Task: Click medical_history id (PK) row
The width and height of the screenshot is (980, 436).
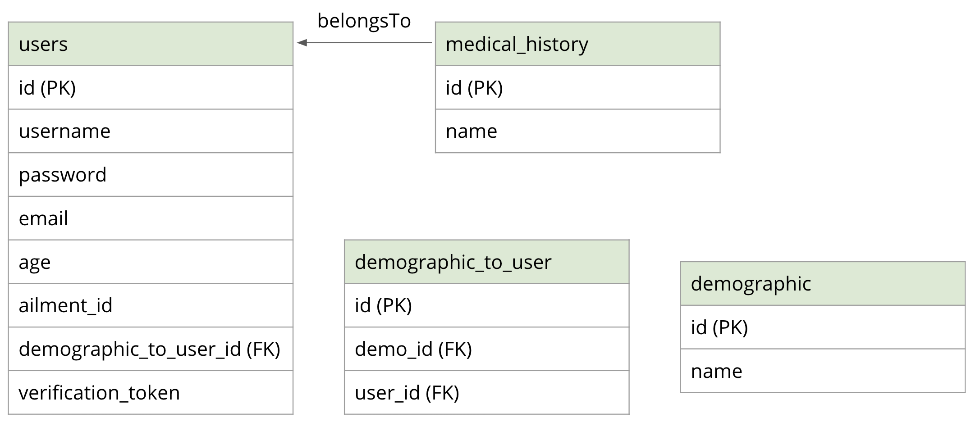Action: pos(577,88)
